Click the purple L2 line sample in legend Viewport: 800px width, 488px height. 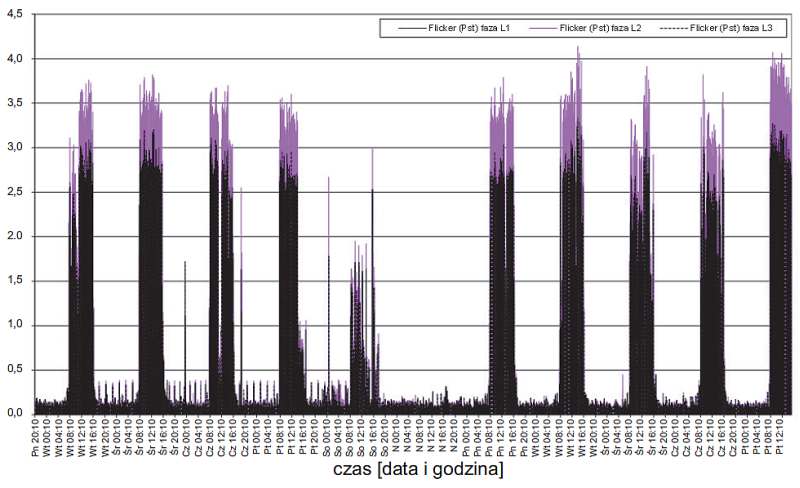tap(543, 29)
